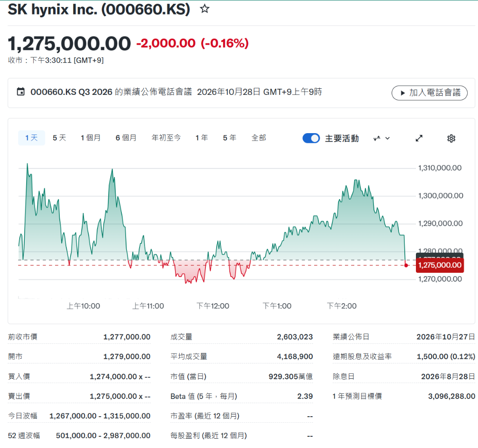Click the large 1,275,000.00 price quote
This screenshot has height=448, width=478.
(x=69, y=43)
